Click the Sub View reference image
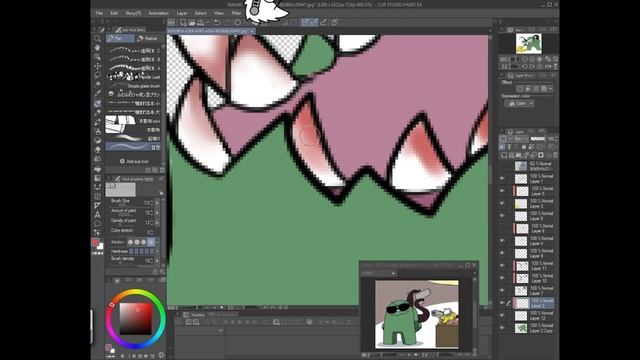The image size is (640, 360). (x=417, y=314)
